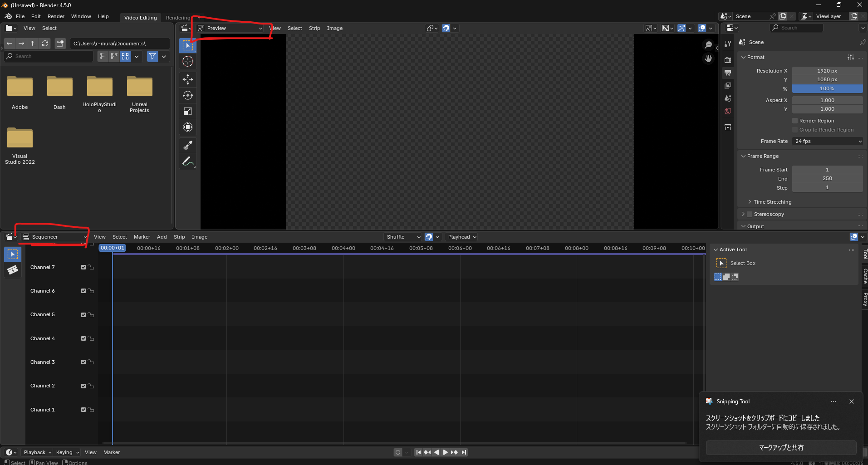Viewport: 868px width, 465px height.
Task: Click the マークアップと共有 button
Action: point(781,447)
